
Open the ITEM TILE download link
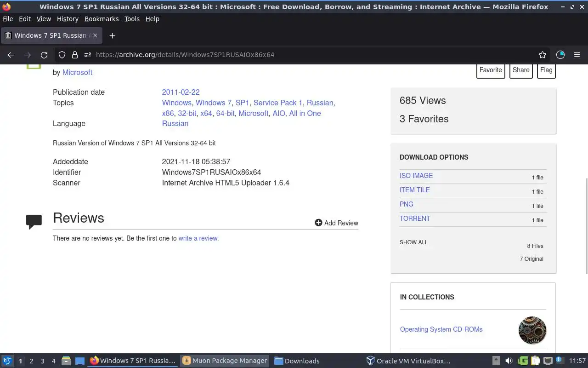tap(415, 190)
